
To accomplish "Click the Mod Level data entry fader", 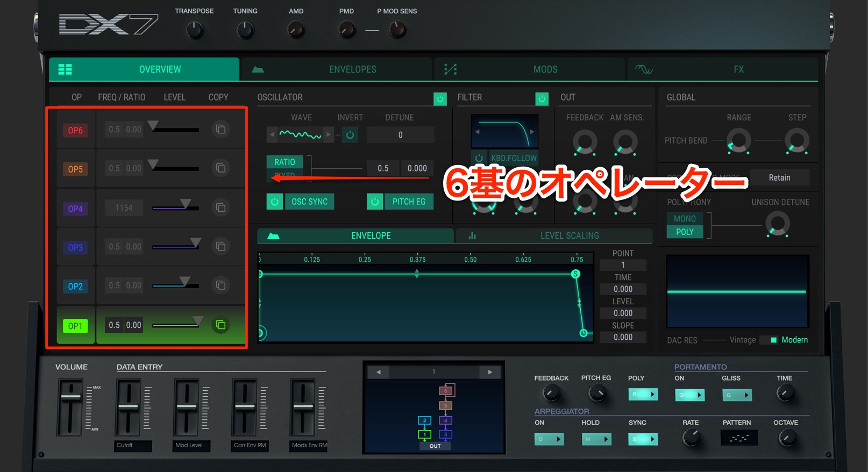I will pyautogui.click(x=187, y=406).
